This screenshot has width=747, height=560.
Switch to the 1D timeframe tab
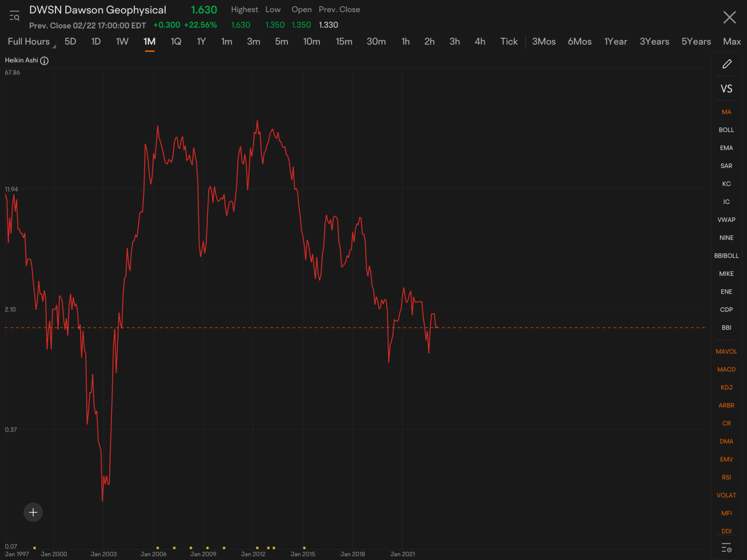click(x=96, y=42)
